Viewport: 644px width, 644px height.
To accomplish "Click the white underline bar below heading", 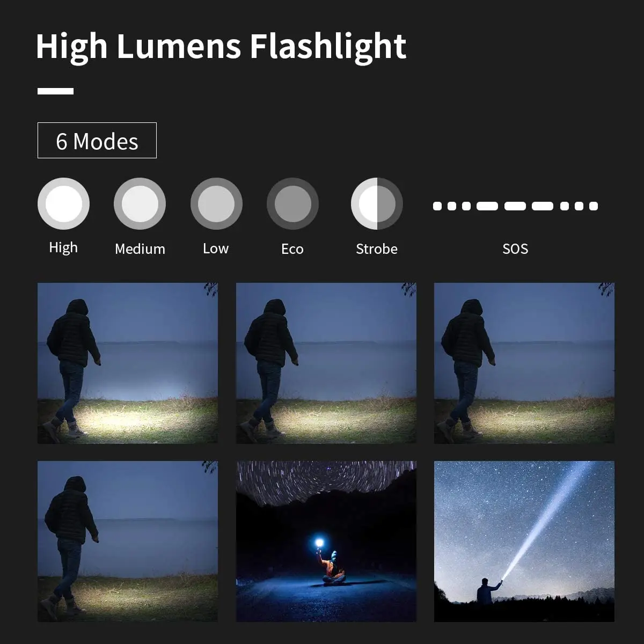I will 55,91.
